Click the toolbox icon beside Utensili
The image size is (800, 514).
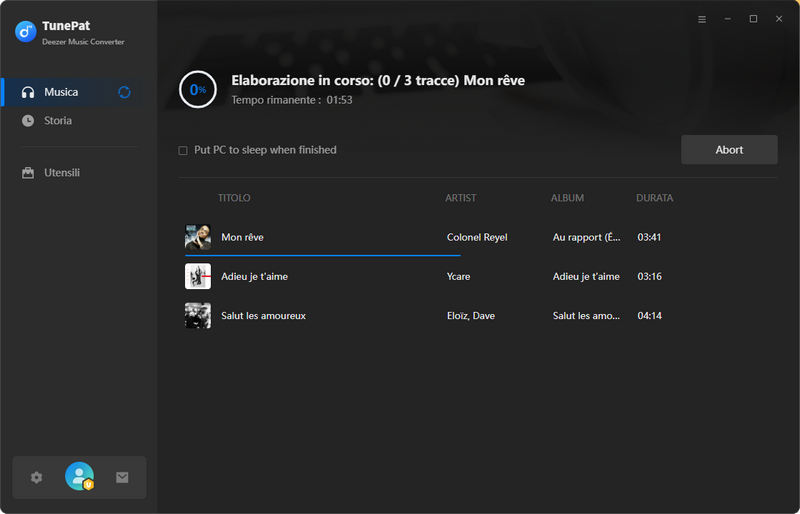point(28,173)
